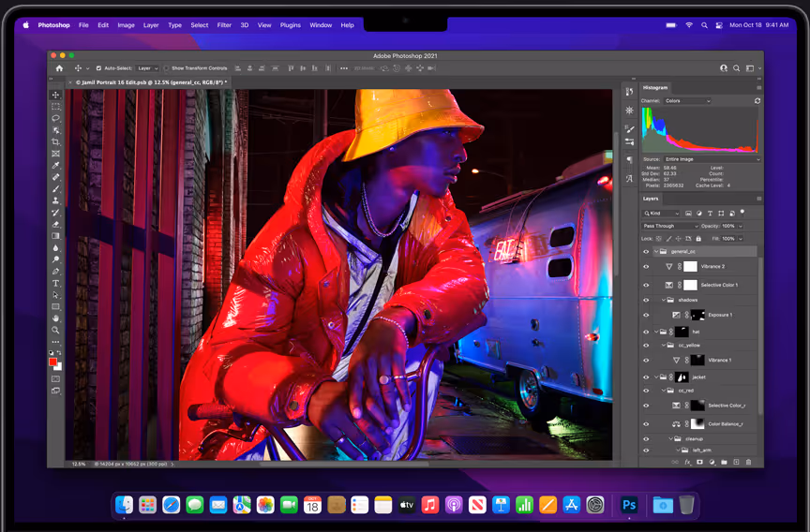
Task: Open Safari from the Dock
Action: (x=171, y=505)
